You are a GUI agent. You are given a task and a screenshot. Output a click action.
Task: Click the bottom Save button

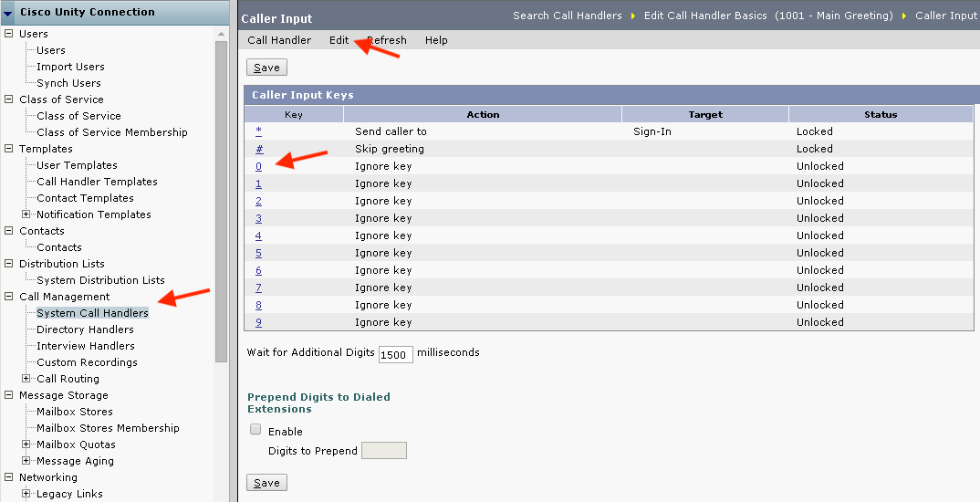[266, 483]
